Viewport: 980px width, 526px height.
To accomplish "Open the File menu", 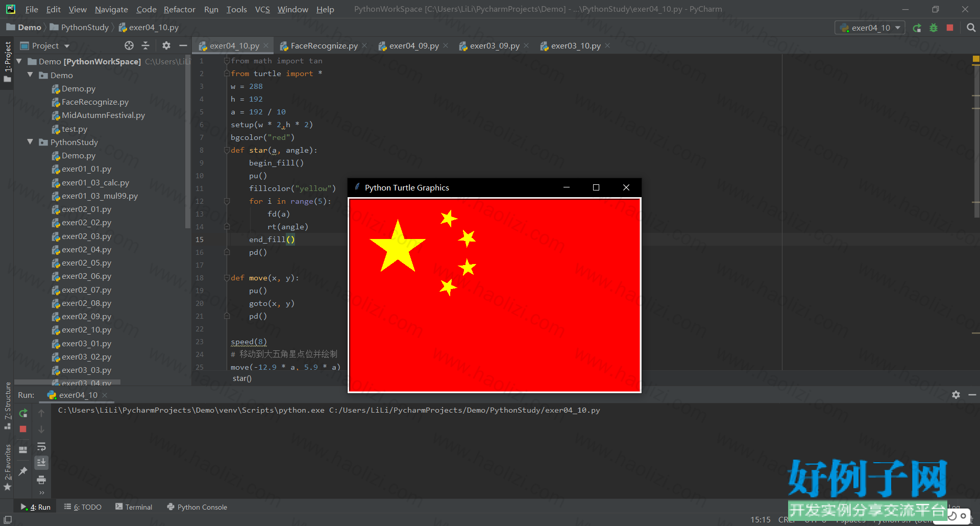I will (x=31, y=9).
